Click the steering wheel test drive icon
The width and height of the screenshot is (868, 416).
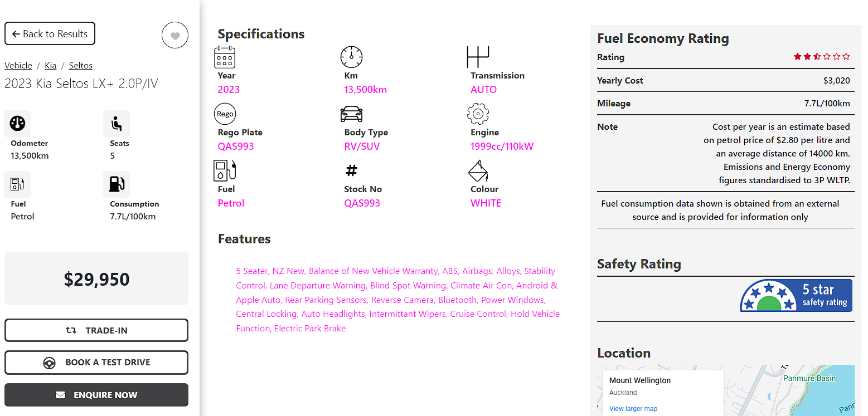tap(50, 363)
